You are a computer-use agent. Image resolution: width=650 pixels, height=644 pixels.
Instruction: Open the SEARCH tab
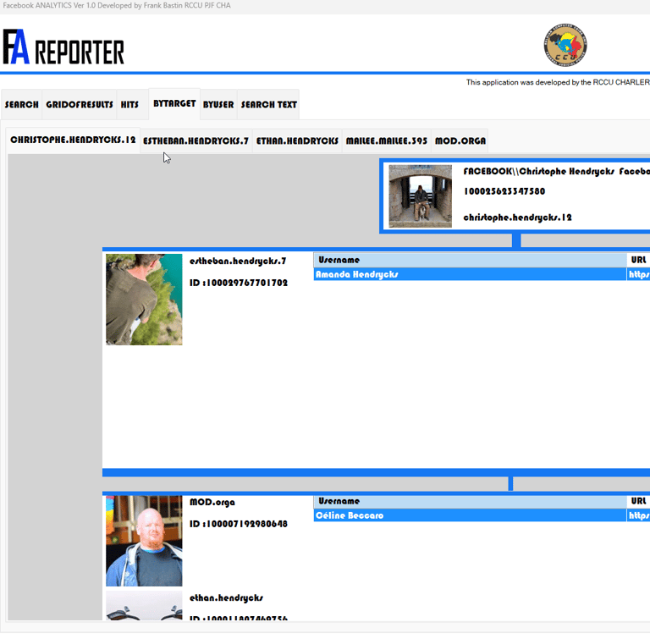pyautogui.click(x=21, y=104)
